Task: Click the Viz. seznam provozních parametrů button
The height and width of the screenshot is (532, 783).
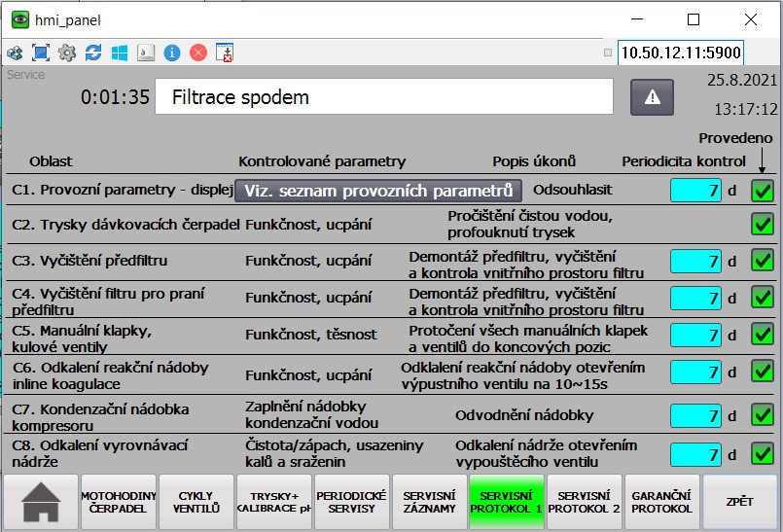Action: (x=377, y=191)
